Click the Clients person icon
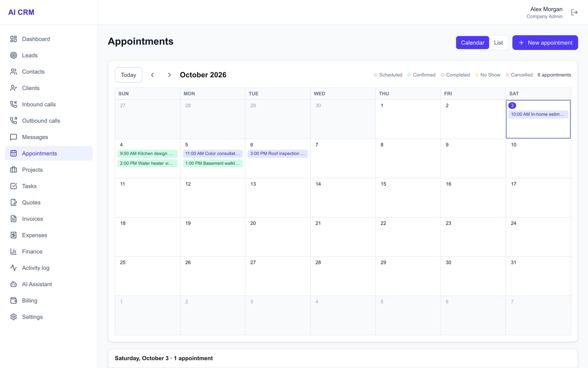The image size is (588, 368). (14, 88)
